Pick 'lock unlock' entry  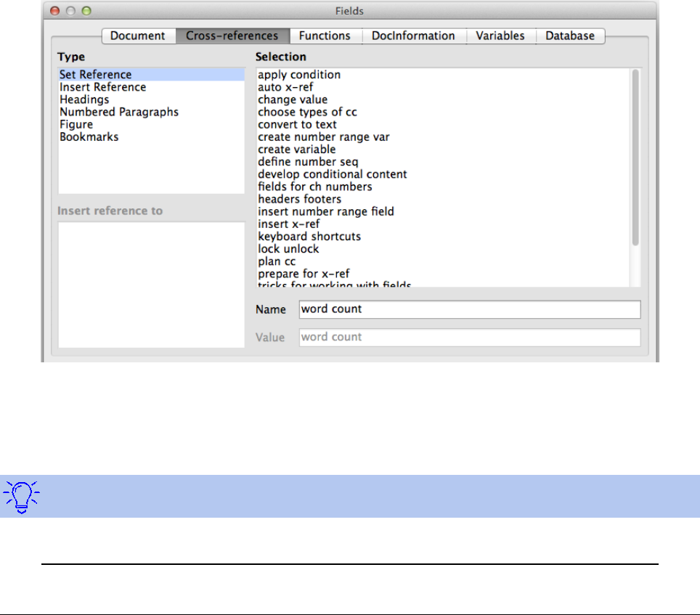(x=442, y=249)
